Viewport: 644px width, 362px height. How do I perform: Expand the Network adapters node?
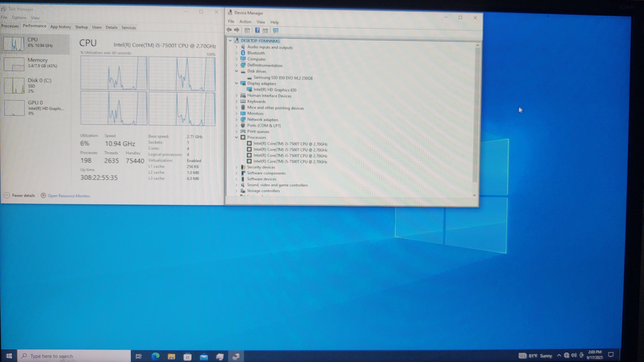pos(237,120)
